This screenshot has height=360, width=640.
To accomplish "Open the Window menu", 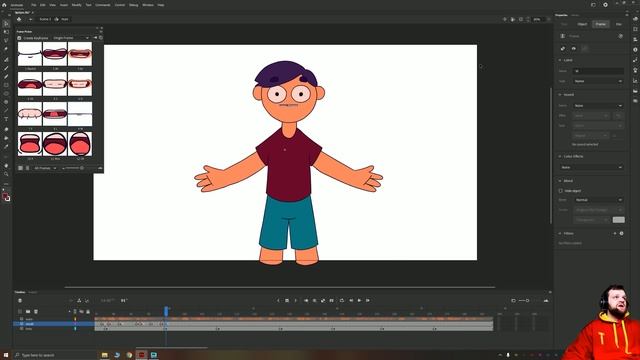I will click(147, 5).
